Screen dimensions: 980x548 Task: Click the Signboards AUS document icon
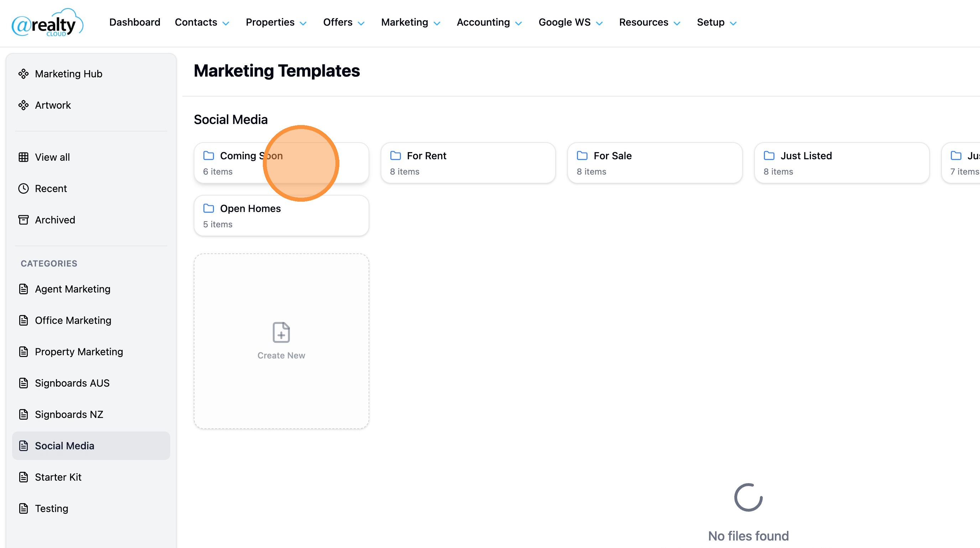[x=24, y=383]
